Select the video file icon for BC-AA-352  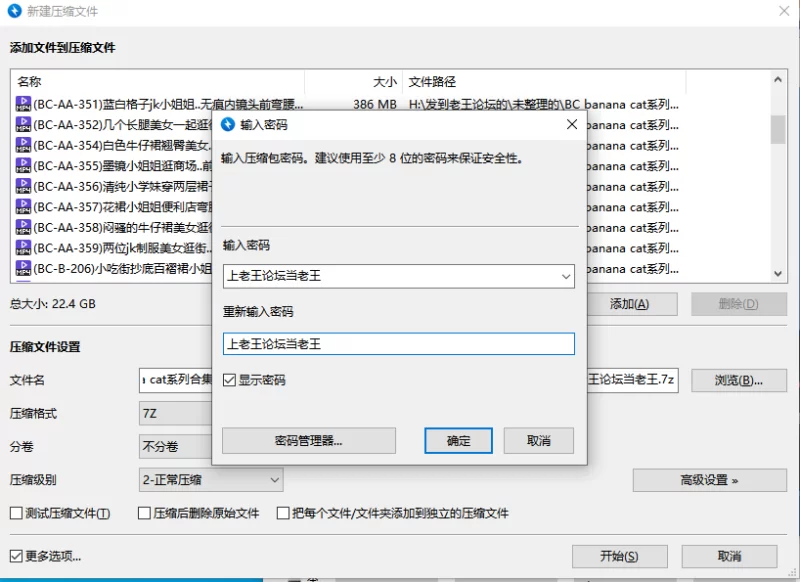click(23, 124)
